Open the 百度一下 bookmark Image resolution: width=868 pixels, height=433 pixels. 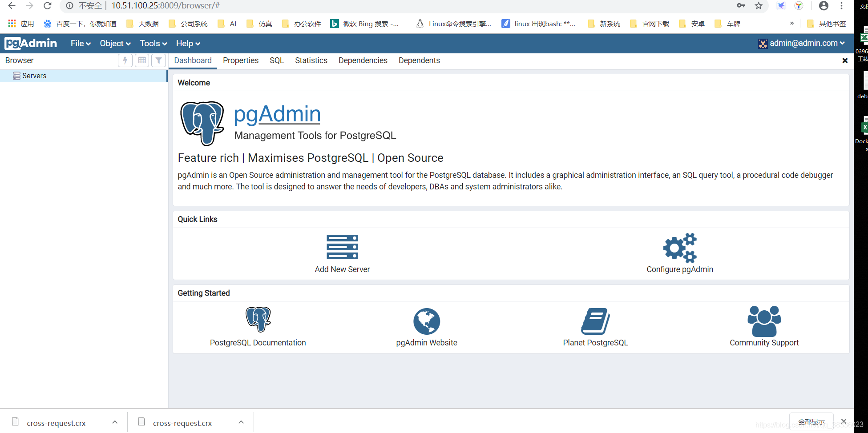(80, 24)
